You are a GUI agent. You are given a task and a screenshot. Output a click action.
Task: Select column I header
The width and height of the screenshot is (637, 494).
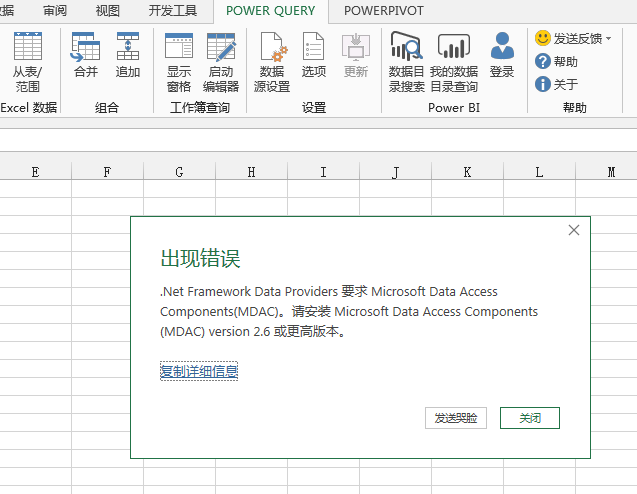(323, 172)
